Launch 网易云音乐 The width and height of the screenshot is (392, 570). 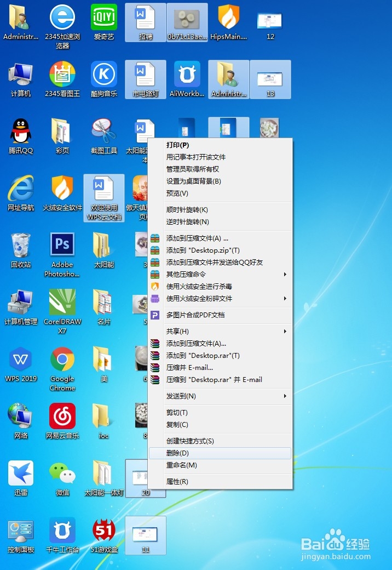coord(62,421)
